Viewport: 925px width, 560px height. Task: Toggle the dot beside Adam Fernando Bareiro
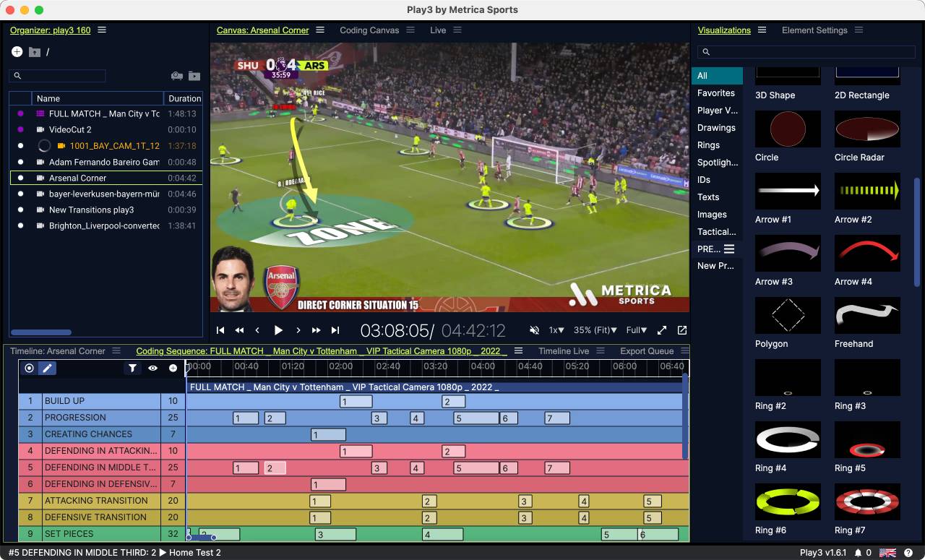coord(20,162)
